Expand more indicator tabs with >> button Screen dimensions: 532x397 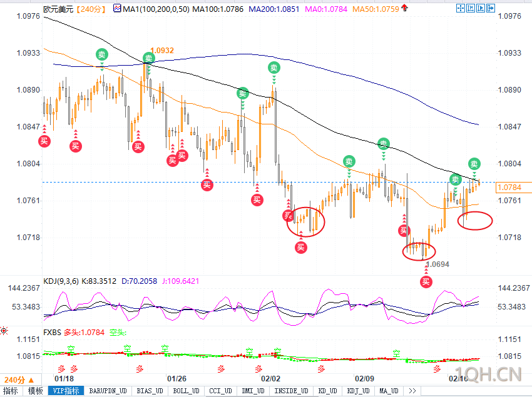(412, 391)
